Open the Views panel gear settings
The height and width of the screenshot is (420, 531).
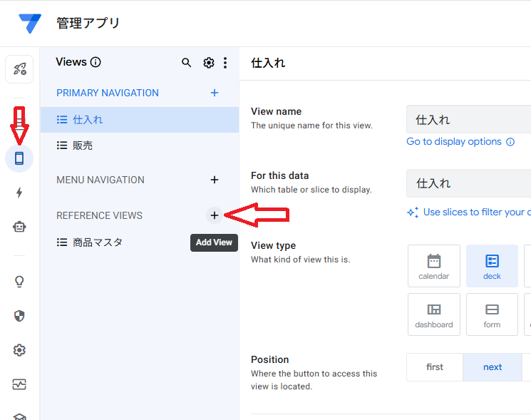(x=208, y=63)
